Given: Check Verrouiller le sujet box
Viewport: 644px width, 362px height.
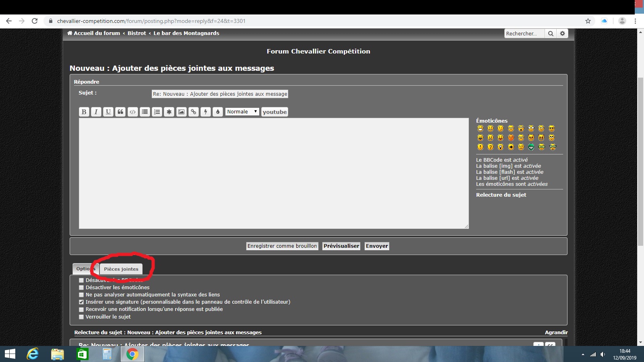Looking at the screenshot, I should pos(81,317).
